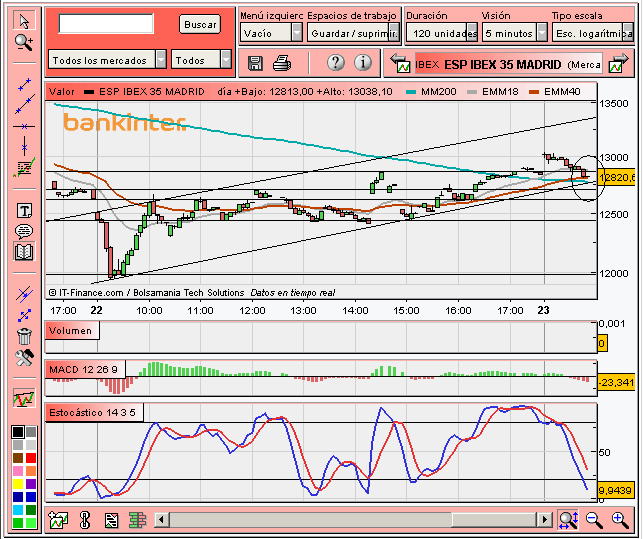Click the 12820 price label on the axis
The image size is (643, 539).
tap(616, 178)
